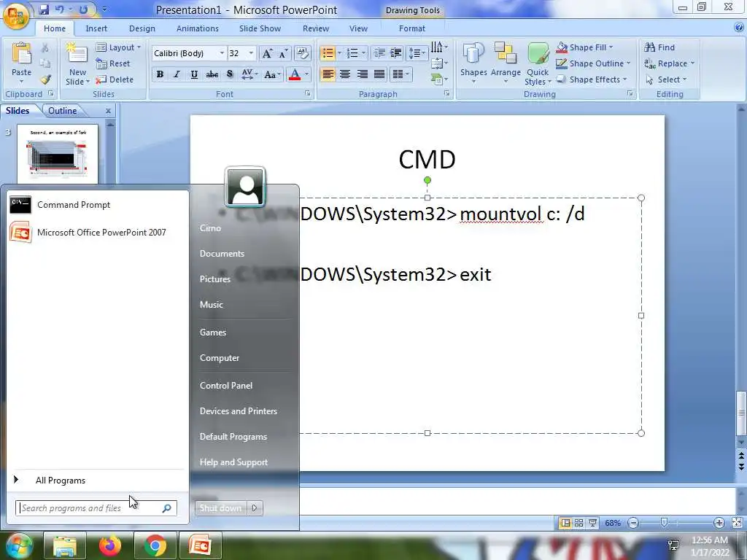Increase font size with Grow Font
The image size is (747, 560).
pos(268,53)
